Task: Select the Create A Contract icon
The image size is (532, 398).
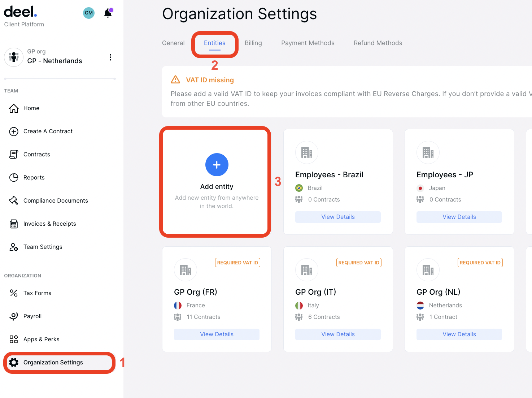Action: [13, 131]
